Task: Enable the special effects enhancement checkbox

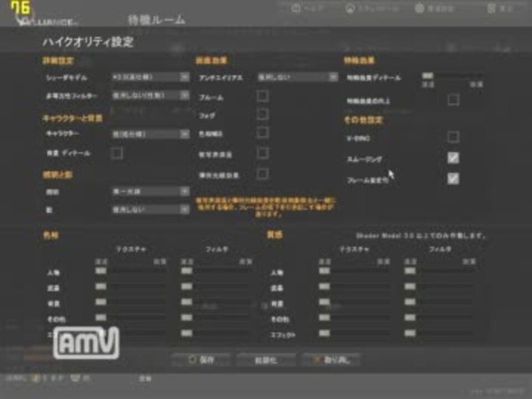Action: click(x=453, y=100)
